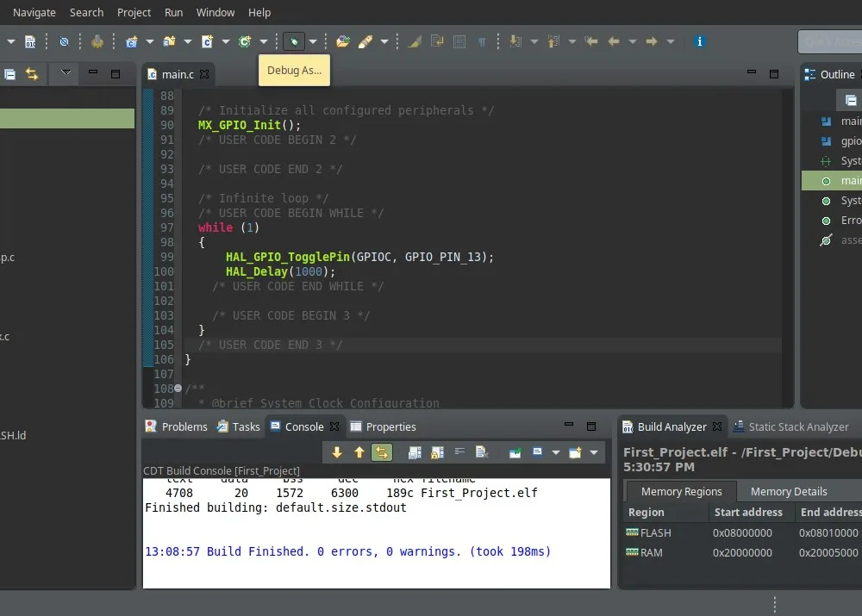This screenshot has height=616, width=862.
Task: Toggle the highlighted console arrows button
Action: [x=382, y=453]
